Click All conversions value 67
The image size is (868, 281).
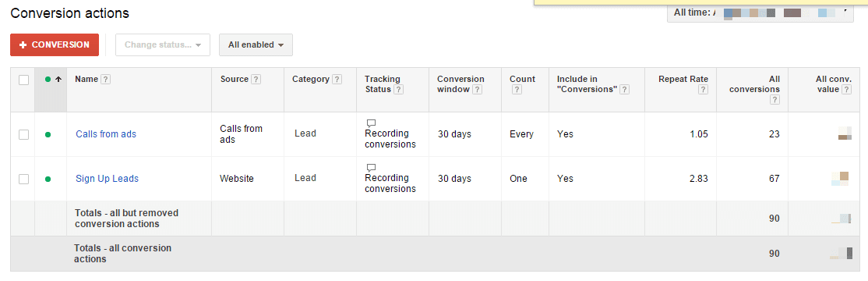coord(774,179)
